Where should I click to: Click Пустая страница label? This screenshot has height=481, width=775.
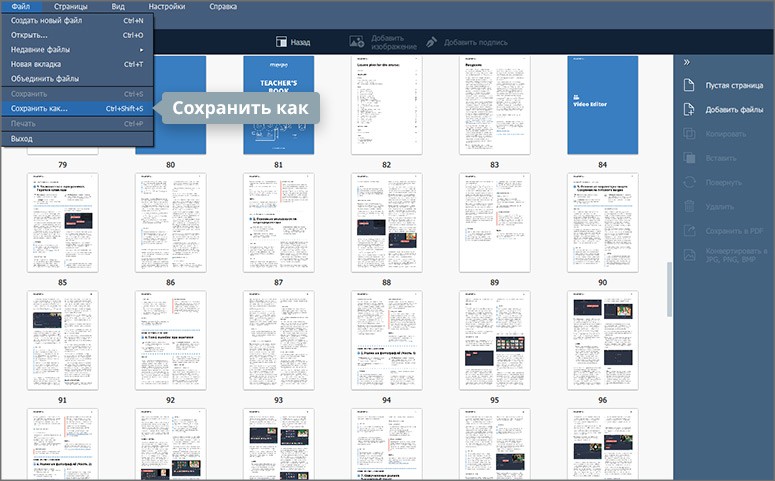[x=734, y=86]
